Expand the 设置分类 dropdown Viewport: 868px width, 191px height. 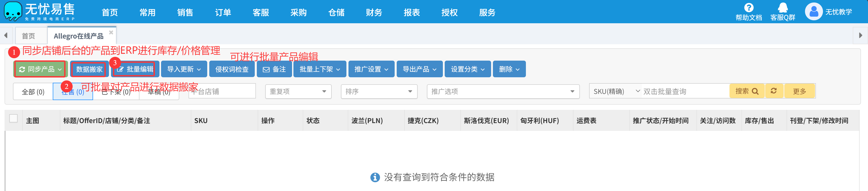[x=468, y=69]
